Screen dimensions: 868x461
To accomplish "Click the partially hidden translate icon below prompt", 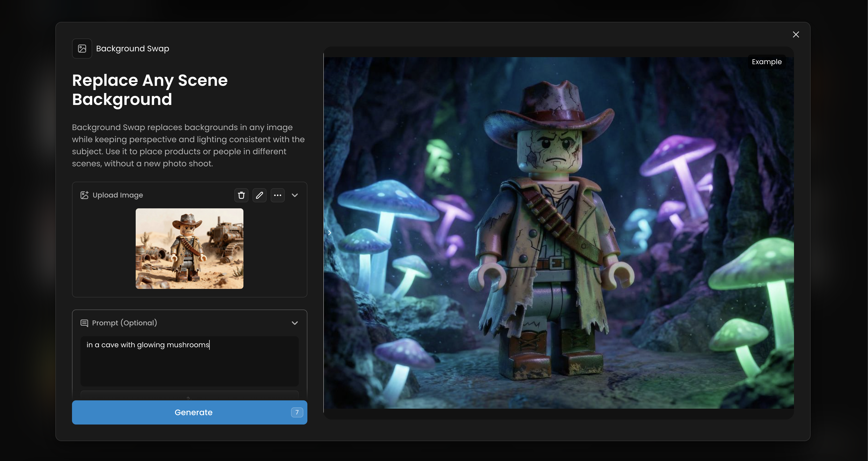I will [x=188, y=398].
